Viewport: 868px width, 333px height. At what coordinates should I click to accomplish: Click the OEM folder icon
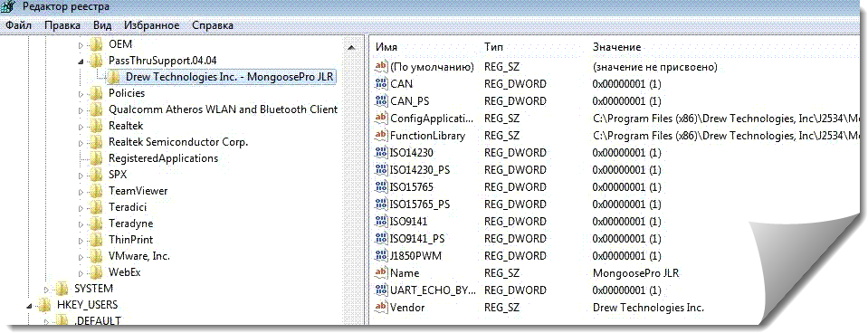tap(96, 44)
